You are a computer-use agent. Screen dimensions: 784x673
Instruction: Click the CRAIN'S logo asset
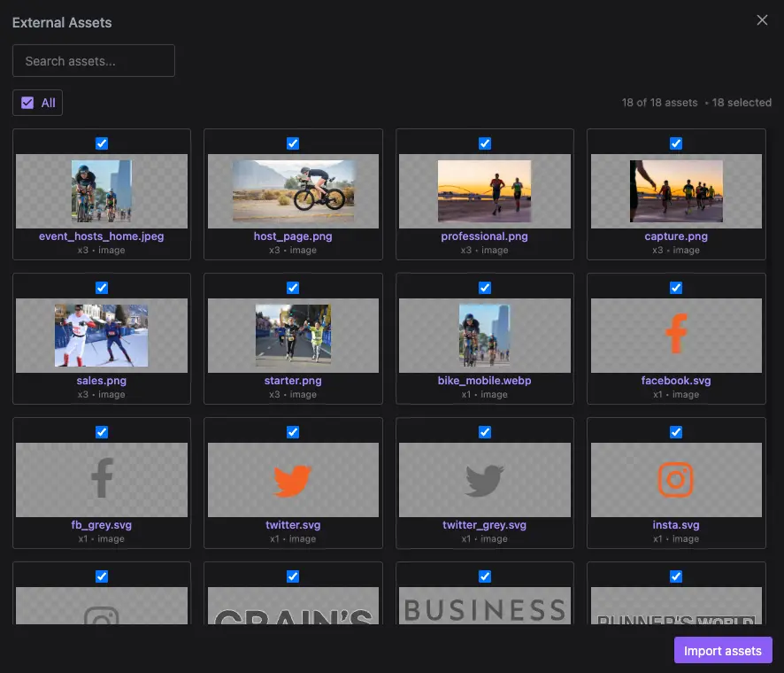(x=293, y=611)
